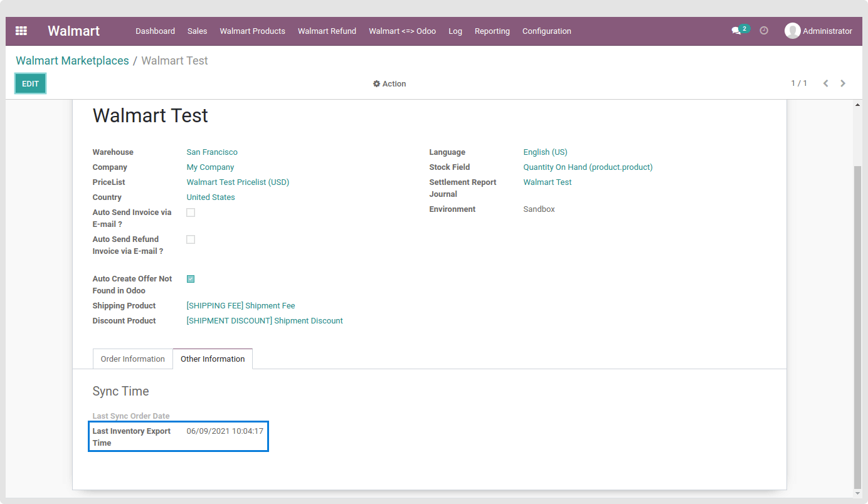Open the activities clock icon
The width and height of the screenshot is (868, 504).
pyautogui.click(x=764, y=30)
